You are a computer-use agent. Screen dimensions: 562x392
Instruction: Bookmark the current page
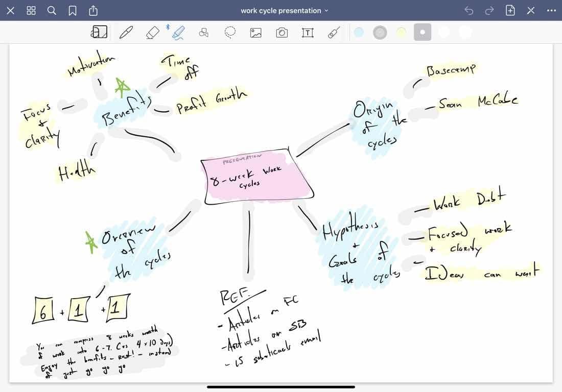click(x=73, y=11)
